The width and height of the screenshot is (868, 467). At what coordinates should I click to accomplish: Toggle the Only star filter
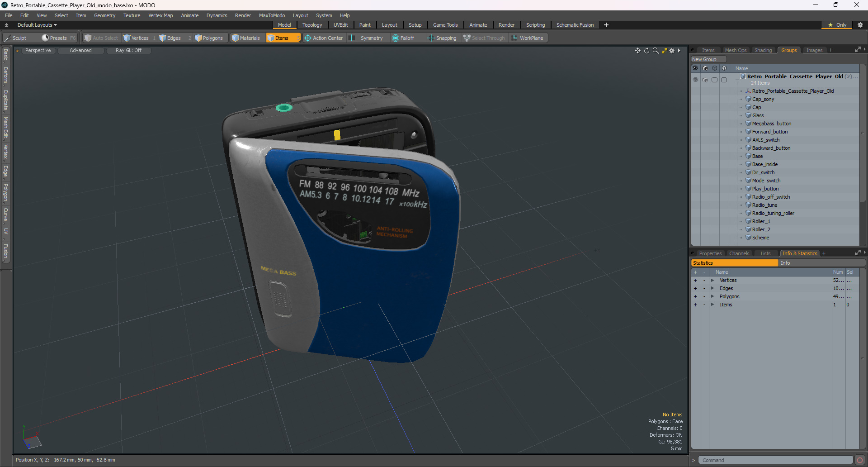click(x=837, y=25)
